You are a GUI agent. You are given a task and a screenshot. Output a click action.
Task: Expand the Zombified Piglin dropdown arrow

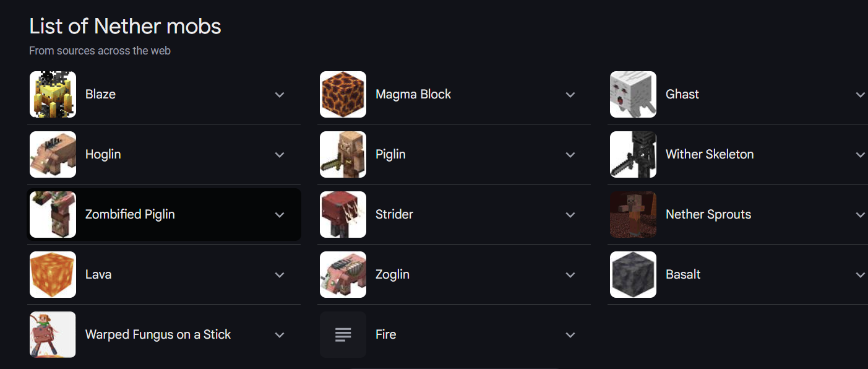pyautogui.click(x=280, y=215)
